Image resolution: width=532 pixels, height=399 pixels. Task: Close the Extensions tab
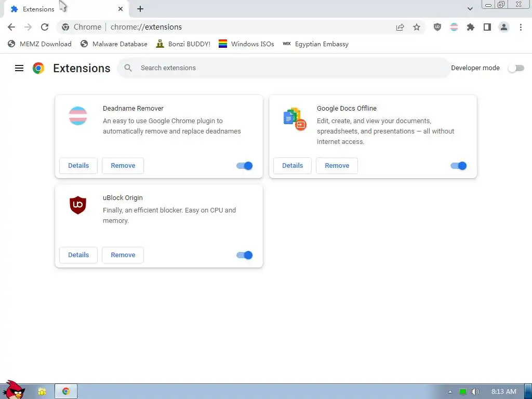(x=121, y=9)
